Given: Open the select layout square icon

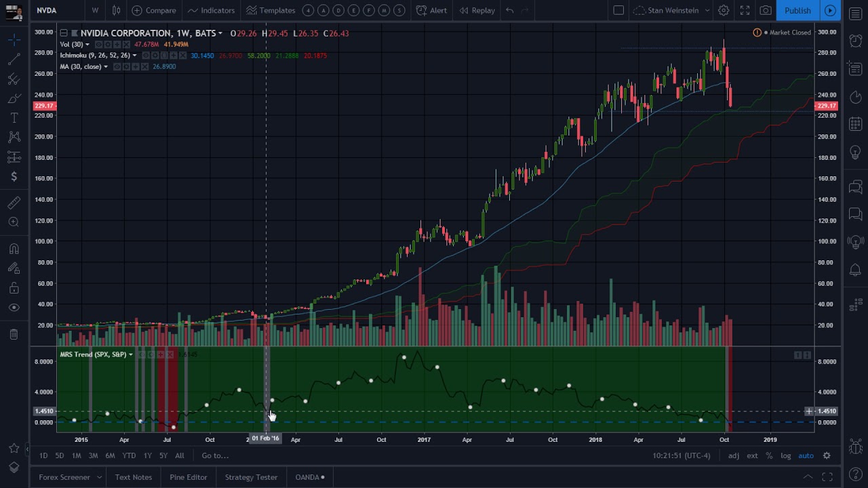Looking at the screenshot, I should pos(618,10).
